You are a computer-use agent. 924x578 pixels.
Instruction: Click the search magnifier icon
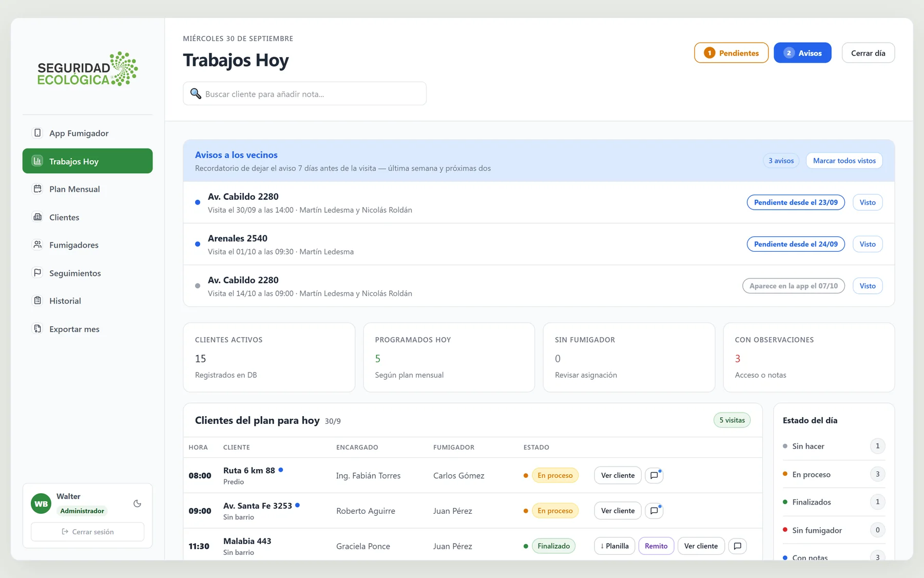coord(196,94)
